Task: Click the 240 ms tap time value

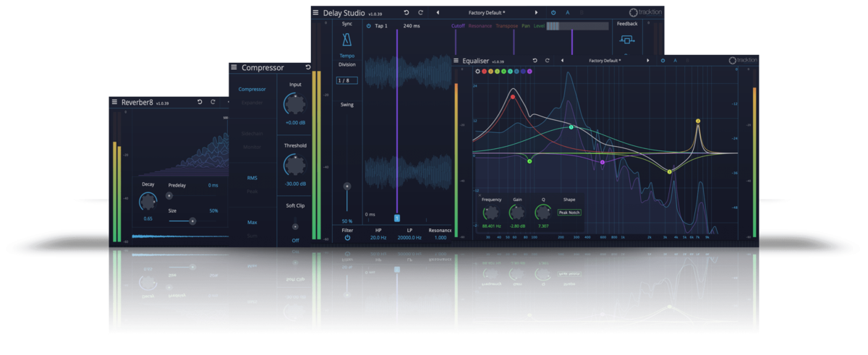Action: [x=411, y=26]
